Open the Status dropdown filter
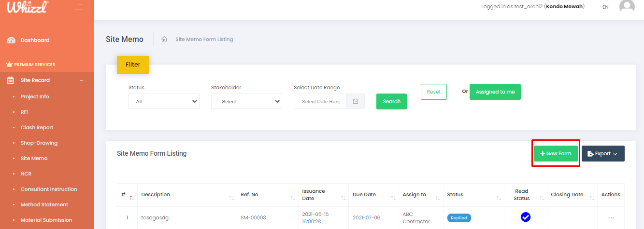The height and width of the screenshot is (229, 644). point(164,101)
